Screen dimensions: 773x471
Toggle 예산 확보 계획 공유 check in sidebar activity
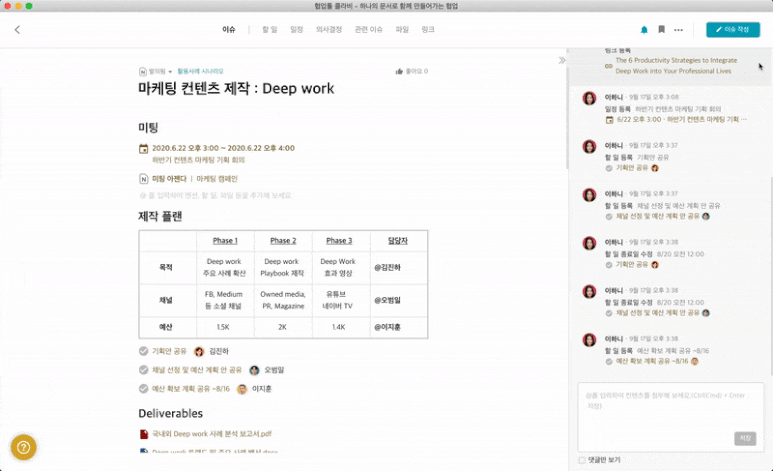pos(609,362)
